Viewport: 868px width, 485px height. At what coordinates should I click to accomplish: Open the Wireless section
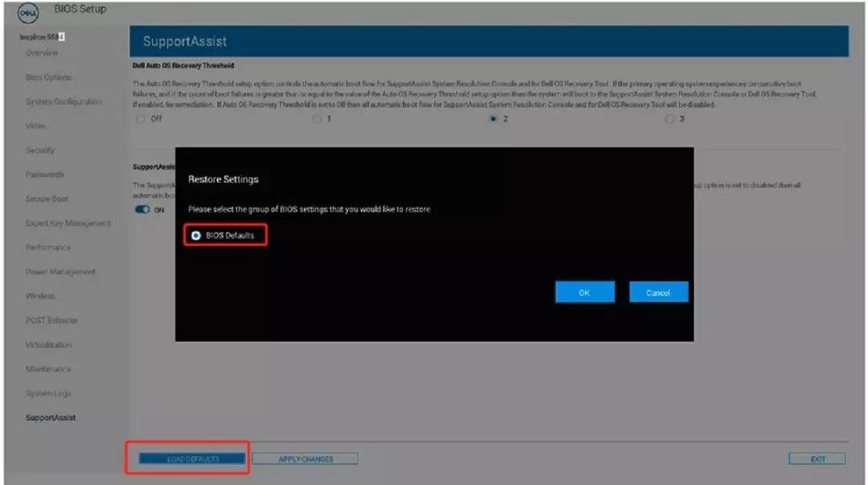coord(41,296)
